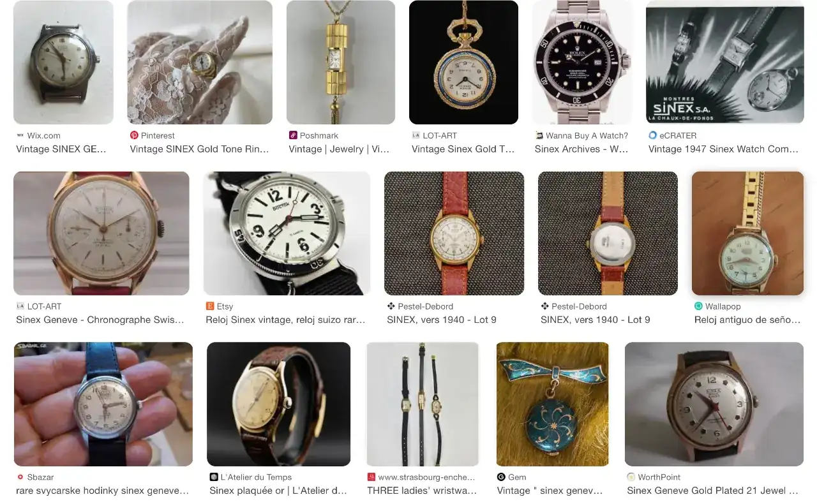The image size is (817, 504).
Task: Open 'Sinex Archives' Wanna Buy A Watch link
Action: pos(581,149)
